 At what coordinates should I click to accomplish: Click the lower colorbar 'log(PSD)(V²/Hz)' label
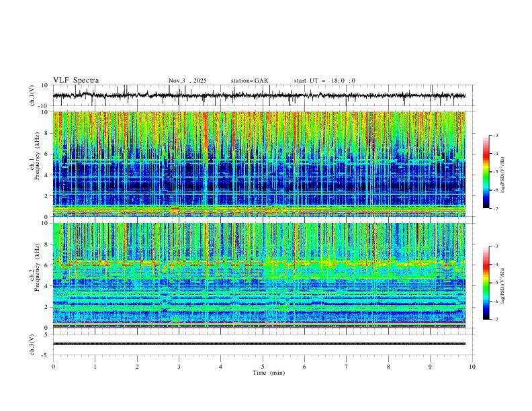(502, 286)
